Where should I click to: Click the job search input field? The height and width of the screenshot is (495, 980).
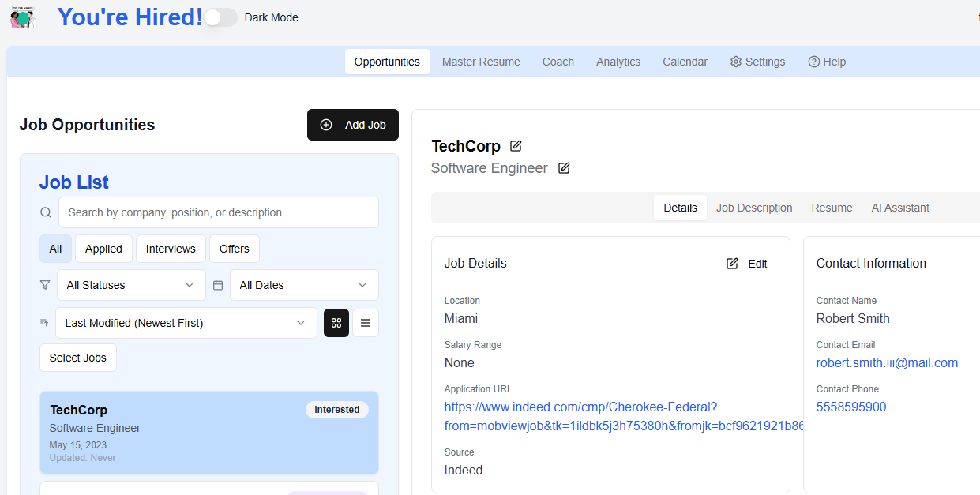pyautogui.click(x=219, y=212)
